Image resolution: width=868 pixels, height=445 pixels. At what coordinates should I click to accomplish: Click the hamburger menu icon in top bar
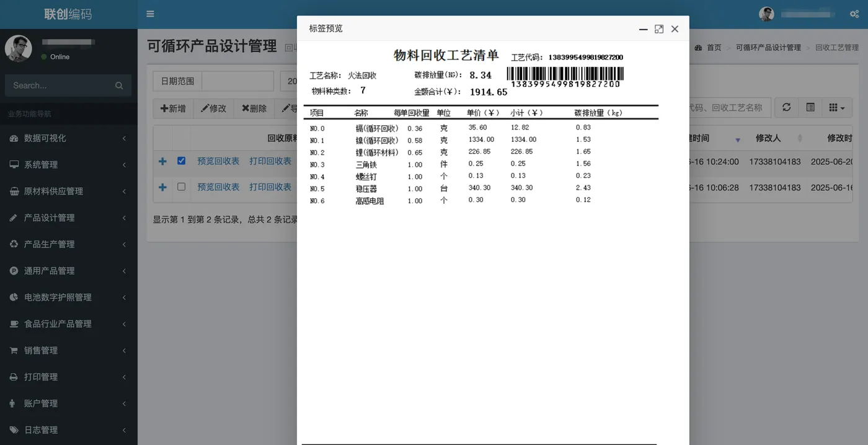coord(149,14)
